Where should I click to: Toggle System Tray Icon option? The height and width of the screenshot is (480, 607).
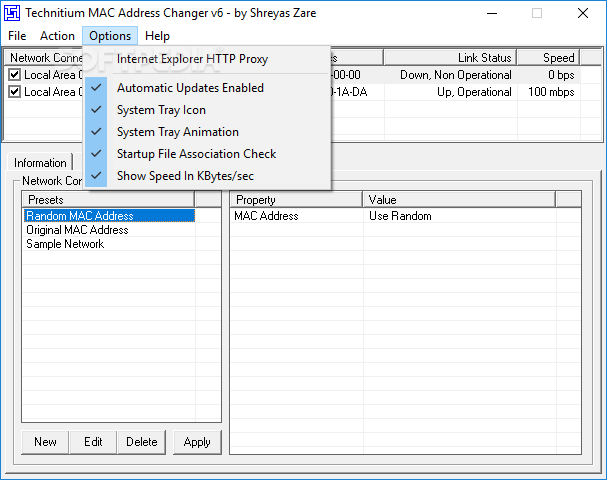207,110
